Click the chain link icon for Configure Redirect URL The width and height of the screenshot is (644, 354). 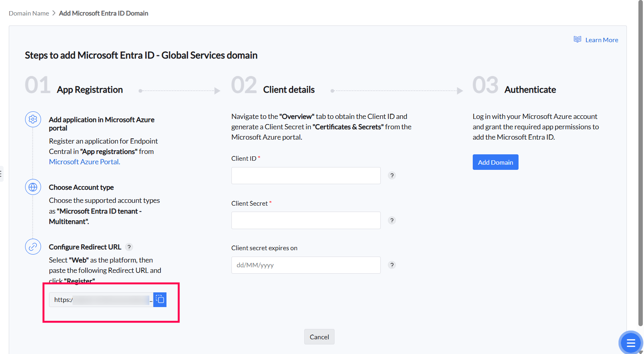coord(33,247)
